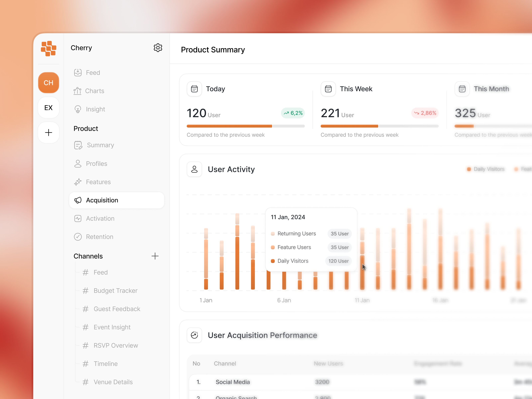Click the 3200 new users cell

pyautogui.click(x=322, y=382)
